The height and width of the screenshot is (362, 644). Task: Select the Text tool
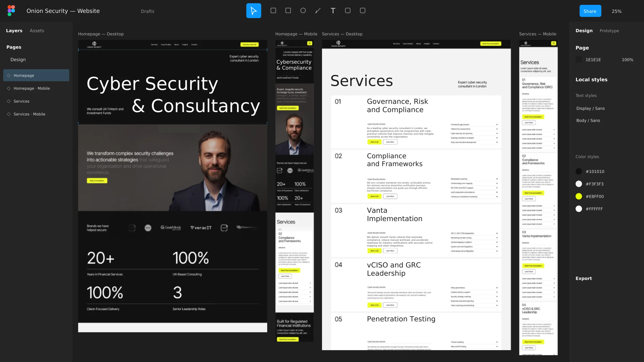pyautogui.click(x=333, y=11)
